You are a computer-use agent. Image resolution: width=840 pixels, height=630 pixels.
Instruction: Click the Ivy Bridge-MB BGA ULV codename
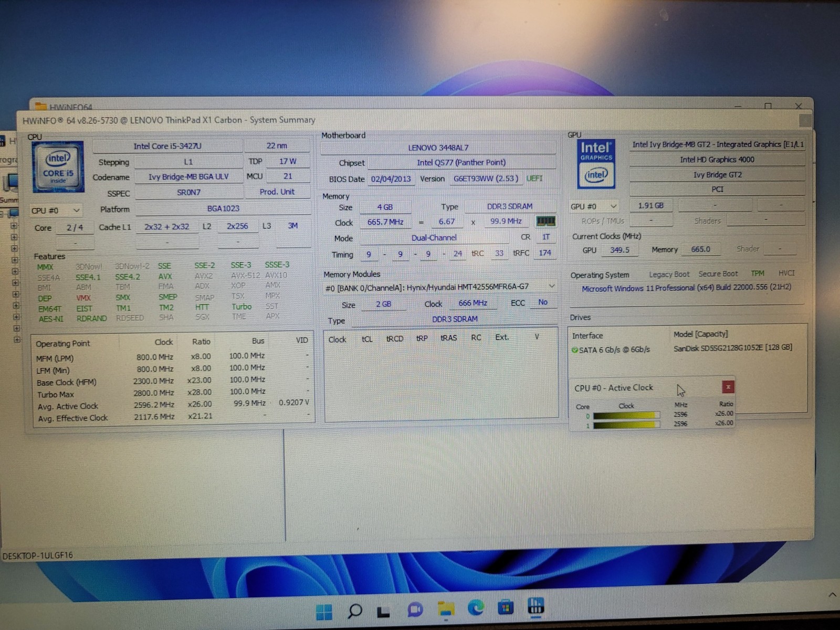click(x=188, y=177)
